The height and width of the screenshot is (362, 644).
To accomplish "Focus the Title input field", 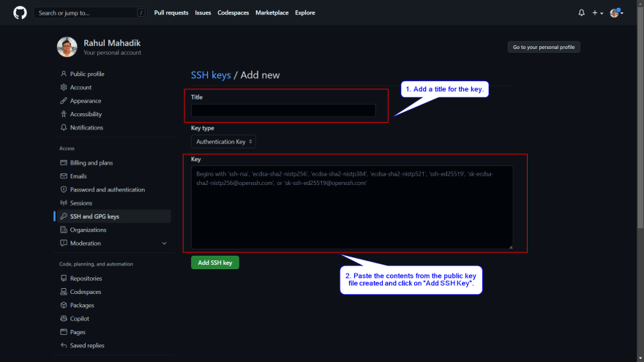I will tap(283, 110).
